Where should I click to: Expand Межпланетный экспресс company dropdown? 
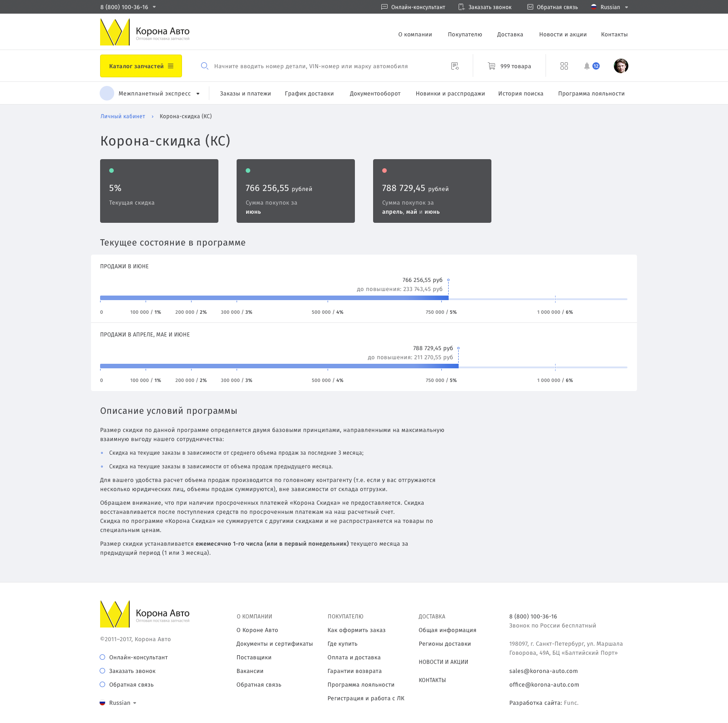tap(198, 94)
